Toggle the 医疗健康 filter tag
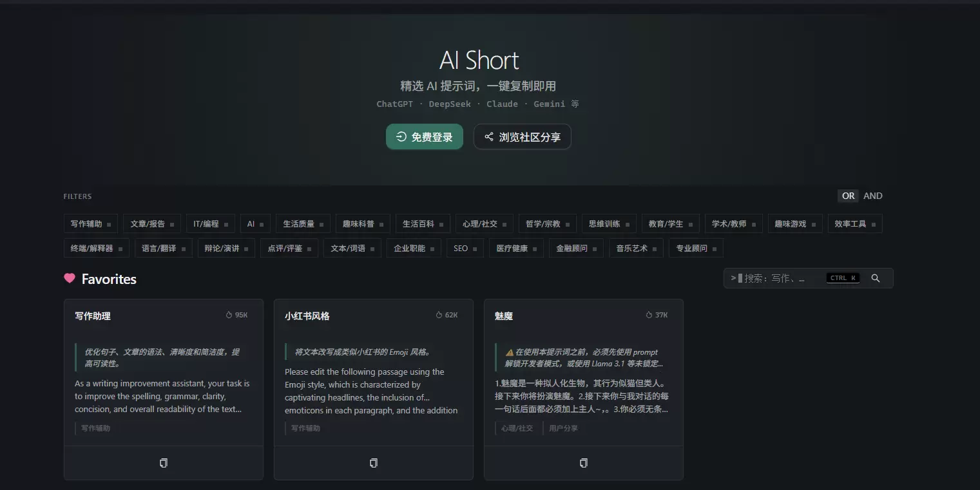The width and height of the screenshot is (980, 490). point(516,248)
